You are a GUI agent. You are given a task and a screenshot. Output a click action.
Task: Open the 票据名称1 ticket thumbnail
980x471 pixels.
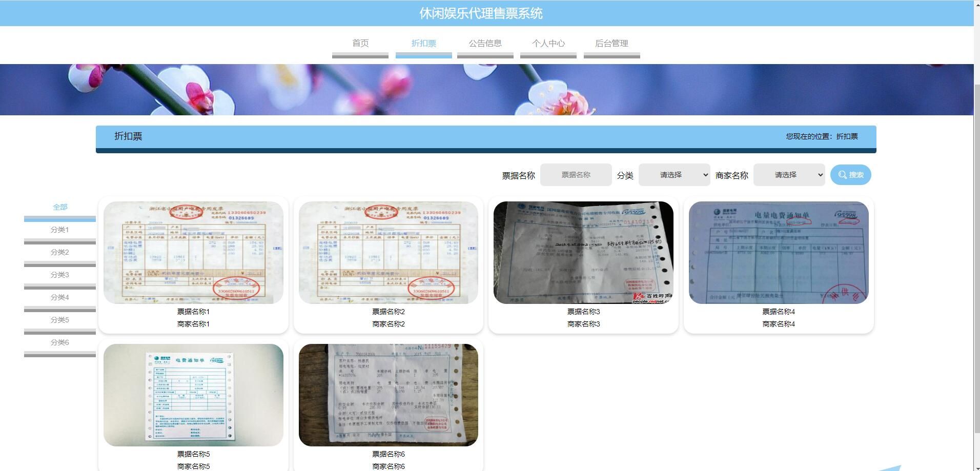click(x=194, y=252)
